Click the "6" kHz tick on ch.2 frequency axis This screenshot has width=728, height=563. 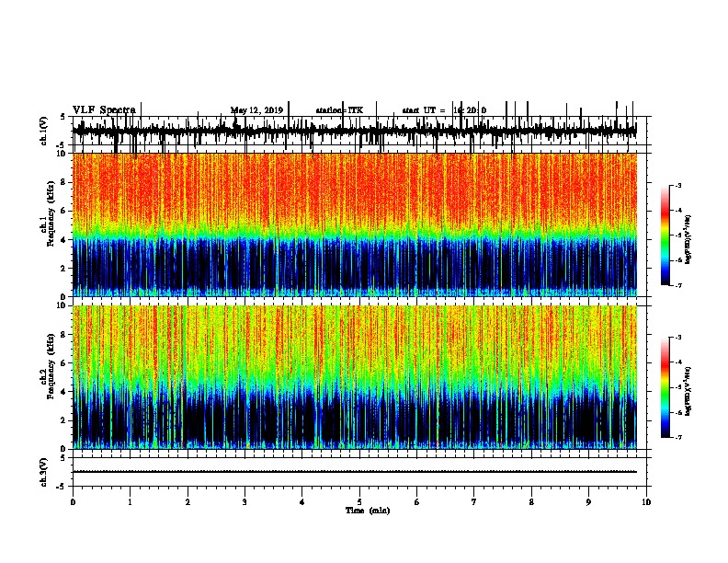[64, 363]
